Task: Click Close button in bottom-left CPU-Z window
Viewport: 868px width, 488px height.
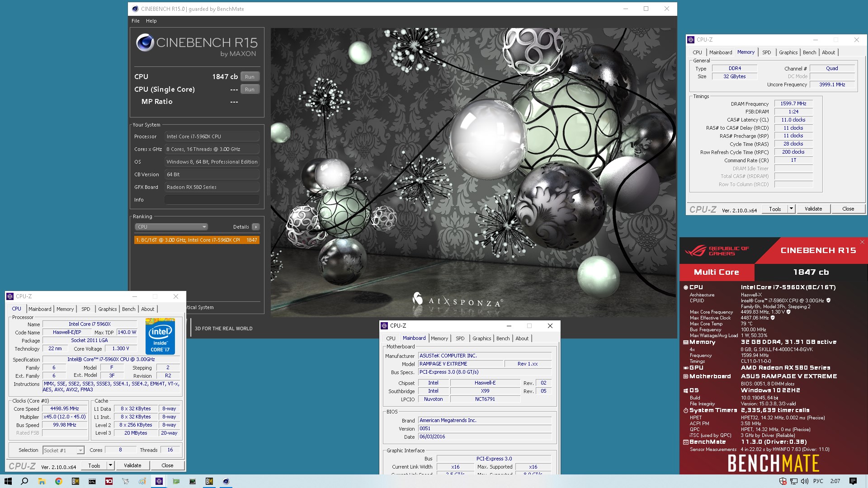Action: [167, 465]
